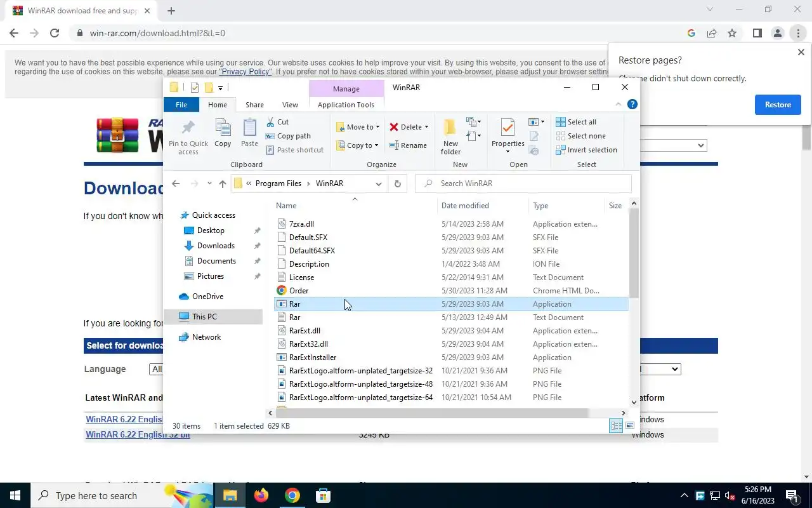Image resolution: width=812 pixels, height=508 pixels.
Task: Click the Windows taskbar search box
Action: pos(122,495)
